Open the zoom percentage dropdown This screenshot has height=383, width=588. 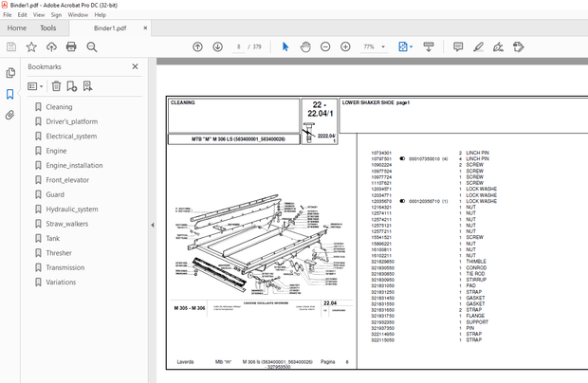tap(383, 46)
